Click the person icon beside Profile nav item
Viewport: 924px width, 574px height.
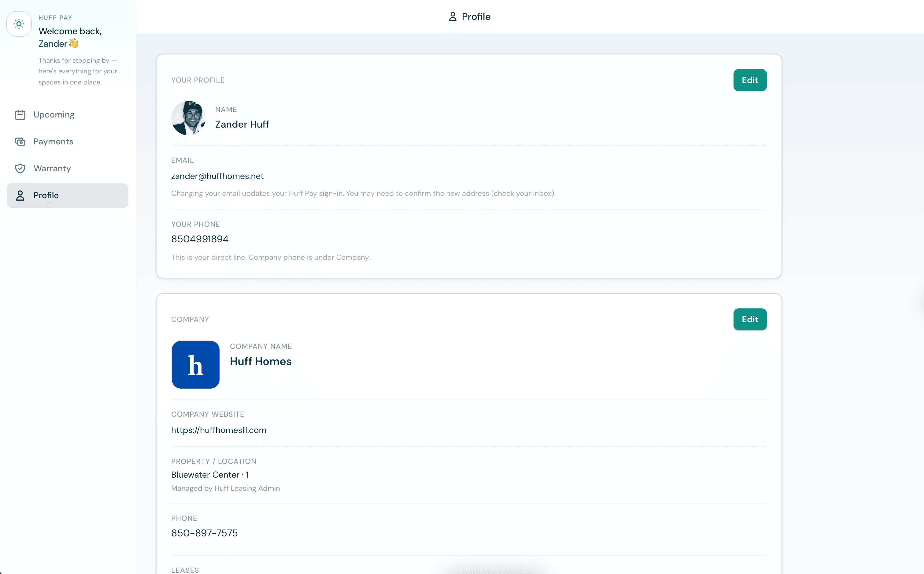(20, 195)
